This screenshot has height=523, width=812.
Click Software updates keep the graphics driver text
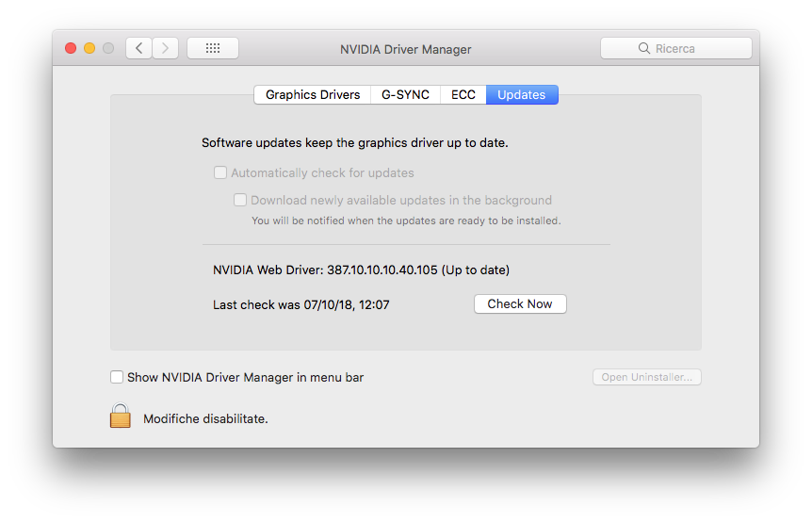[x=355, y=143]
